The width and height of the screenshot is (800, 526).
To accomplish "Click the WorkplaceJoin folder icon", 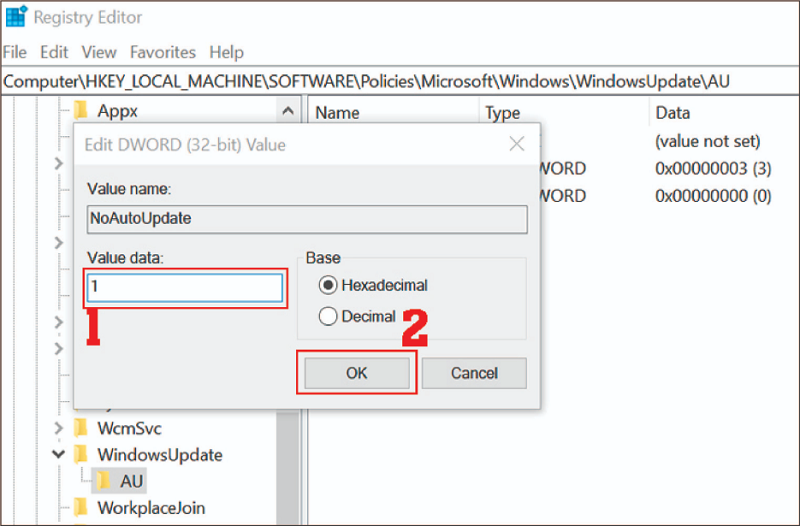I will (82, 508).
